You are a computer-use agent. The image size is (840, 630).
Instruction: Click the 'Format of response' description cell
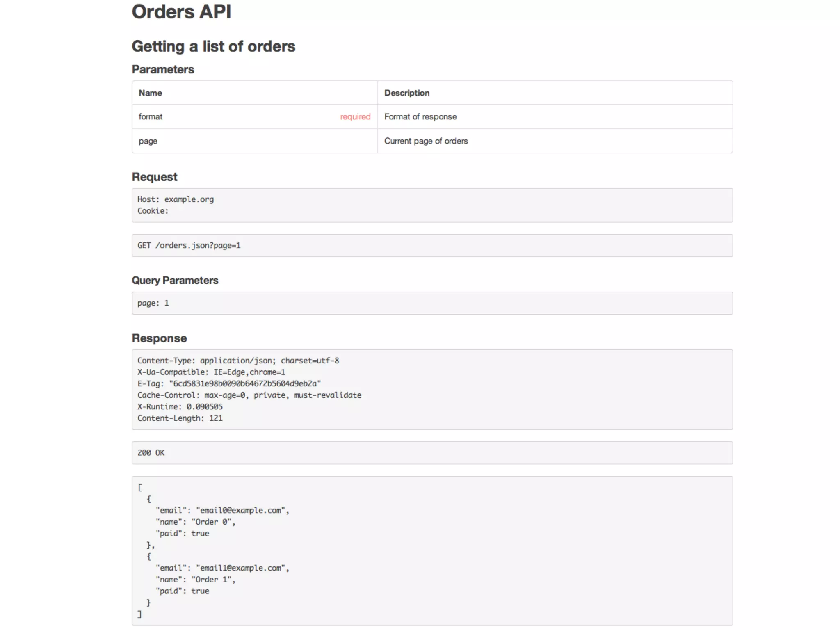(420, 116)
